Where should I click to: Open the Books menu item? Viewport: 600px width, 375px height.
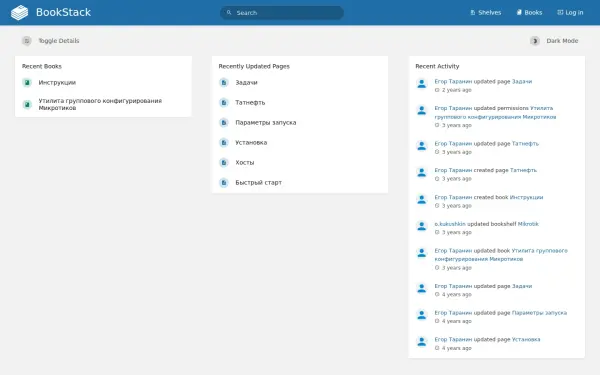529,13
